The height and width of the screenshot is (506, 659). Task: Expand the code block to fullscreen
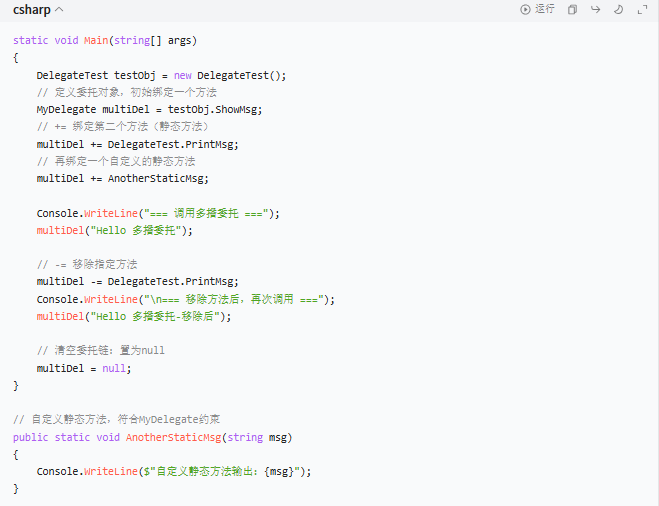click(x=643, y=10)
